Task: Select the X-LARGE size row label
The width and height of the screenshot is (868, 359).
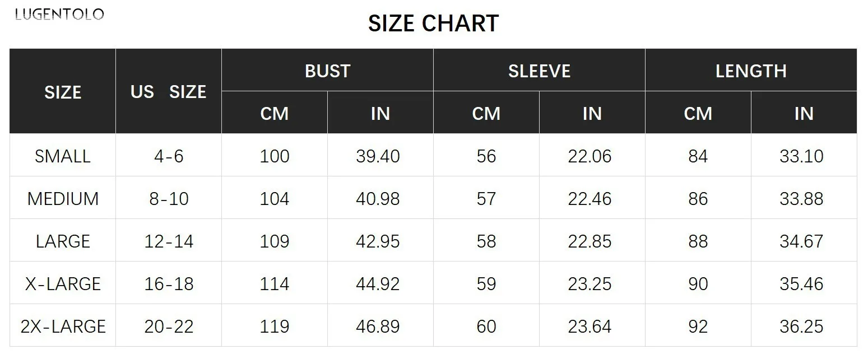Action: [x=63, y=284]
